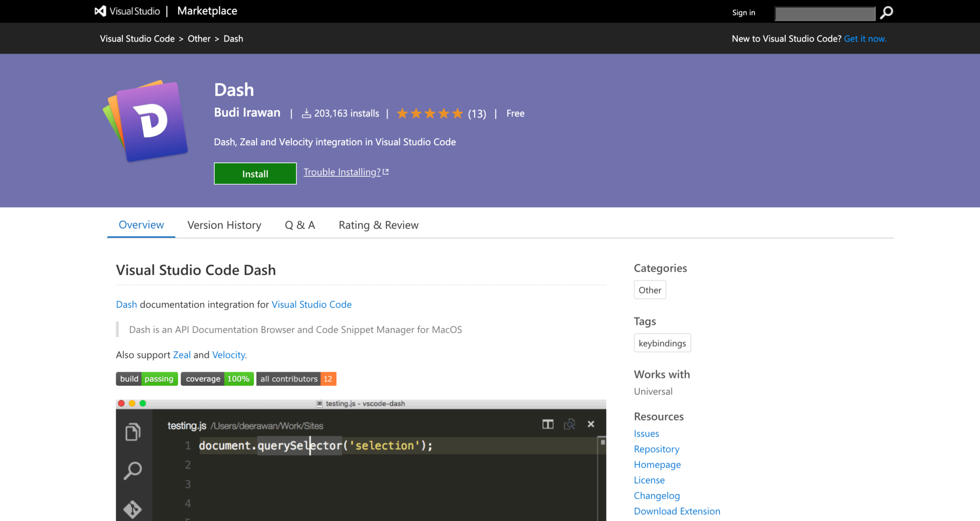Click the five-star rating next to Budi Irawan
980x521 pixels.
tap(430, 113)
